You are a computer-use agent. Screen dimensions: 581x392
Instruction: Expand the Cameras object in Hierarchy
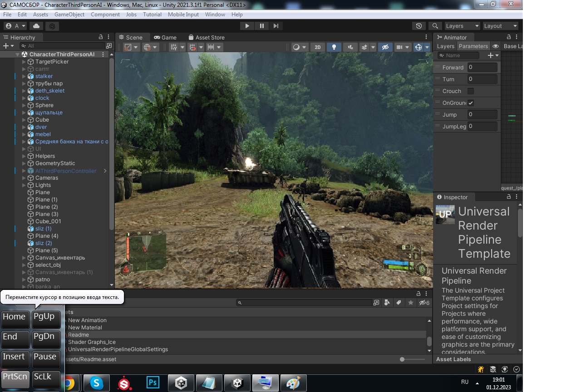[25, 178]
